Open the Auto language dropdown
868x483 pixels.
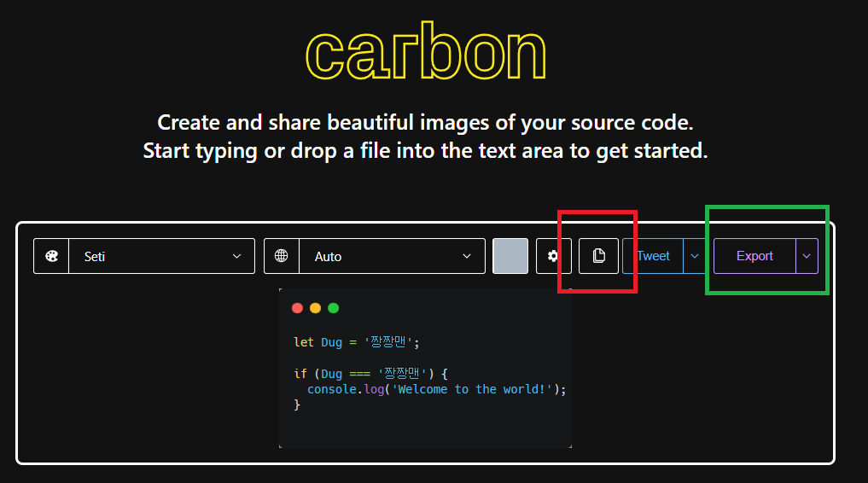tap(392, 256)
